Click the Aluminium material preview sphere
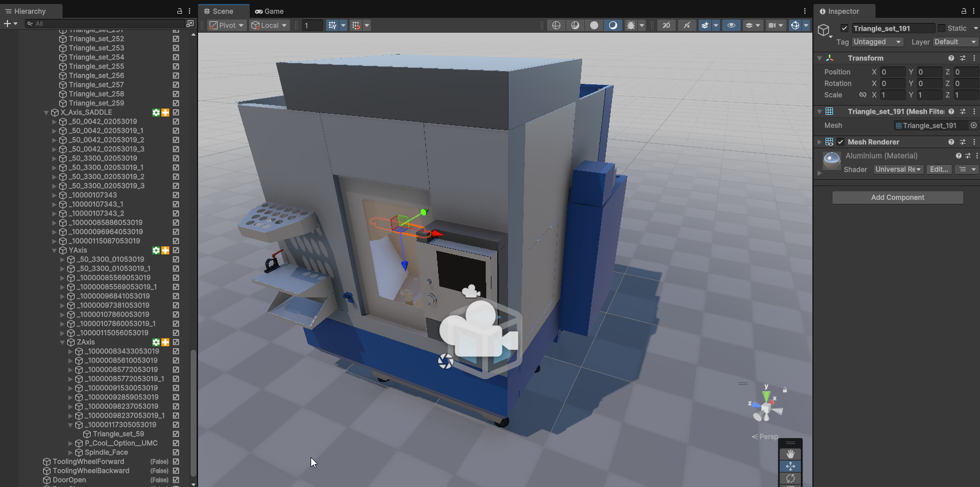980x487 pixels. [x=832, y=160]
